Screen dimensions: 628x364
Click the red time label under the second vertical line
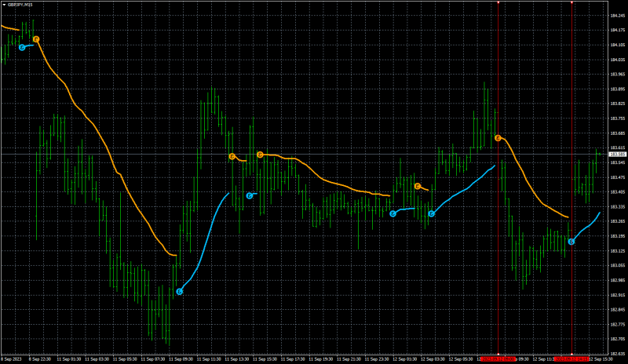(x=571, y=359)
